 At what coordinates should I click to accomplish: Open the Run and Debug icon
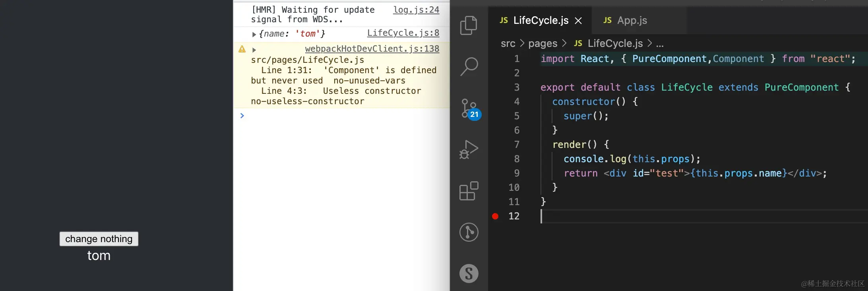(x=469, y=149)
